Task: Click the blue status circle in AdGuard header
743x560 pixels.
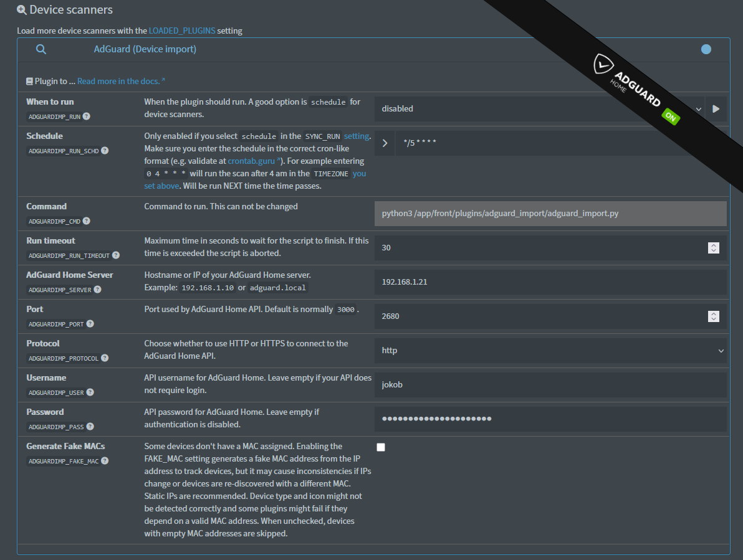Action: pyautogui.click(x=706, y=49)
